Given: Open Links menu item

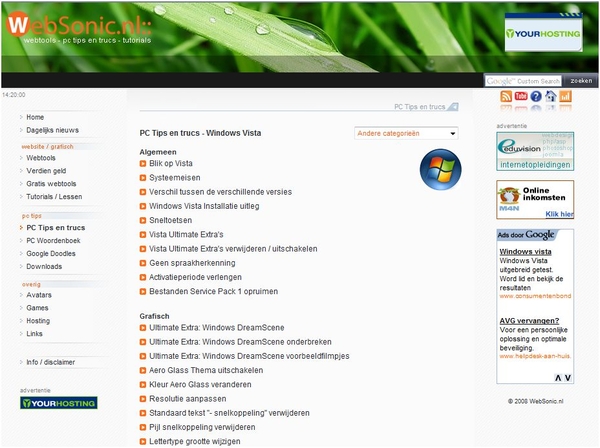Looking at the screenshot, I should [34, 334].
